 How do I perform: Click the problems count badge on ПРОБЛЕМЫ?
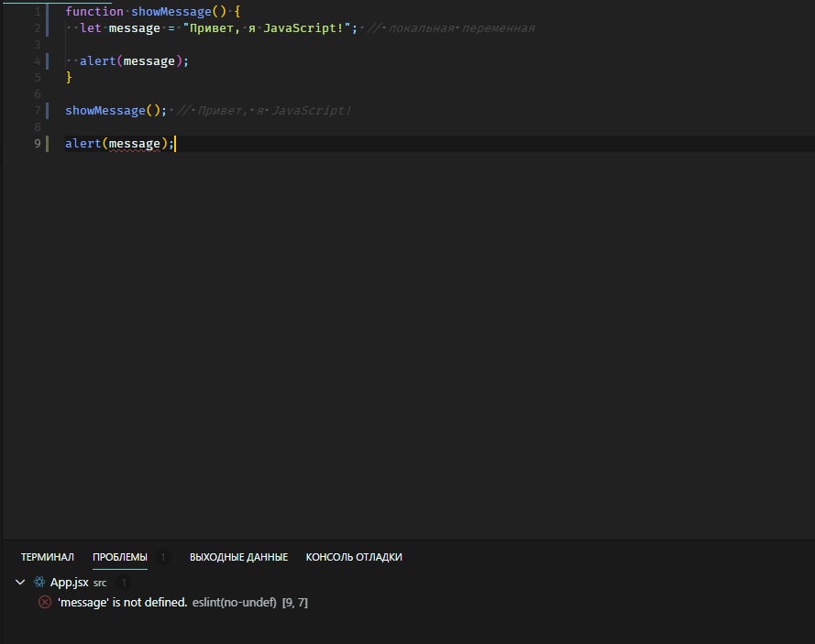click(162, 557)
